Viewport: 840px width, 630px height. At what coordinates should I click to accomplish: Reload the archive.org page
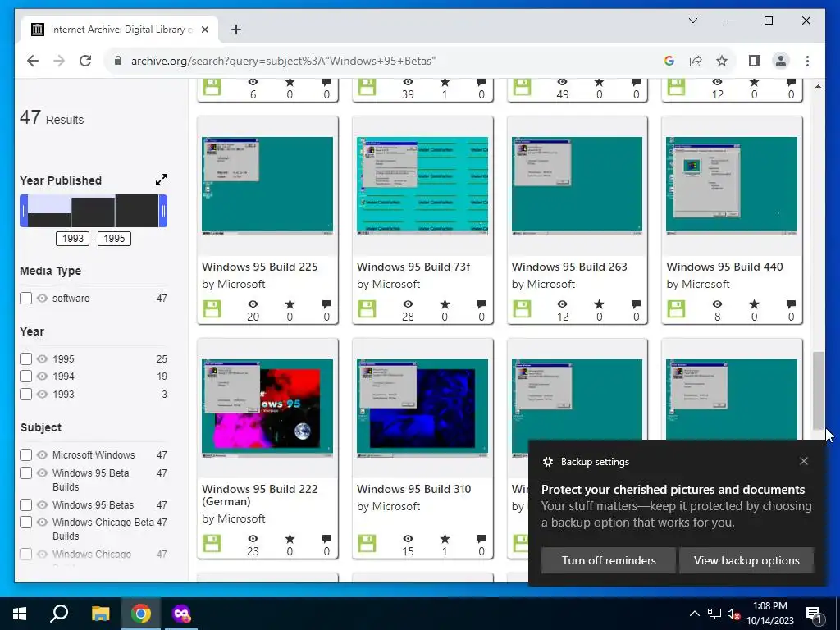click(x=85, y=61)
